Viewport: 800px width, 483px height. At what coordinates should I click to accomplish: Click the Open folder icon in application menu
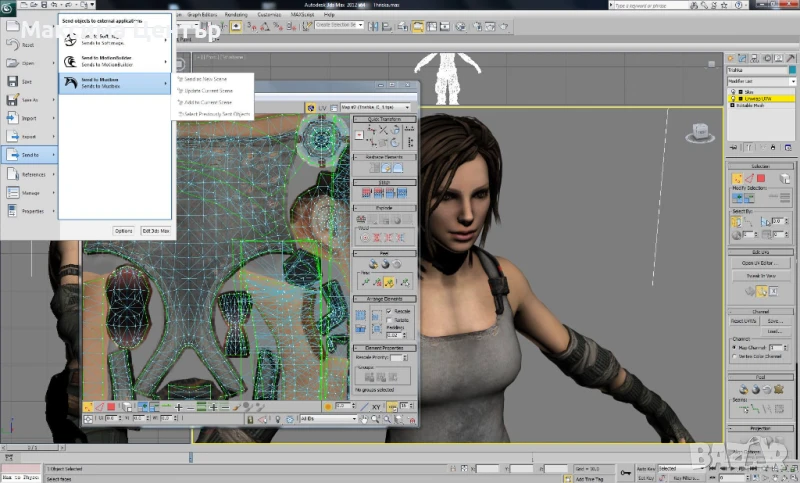coord(12,62)
